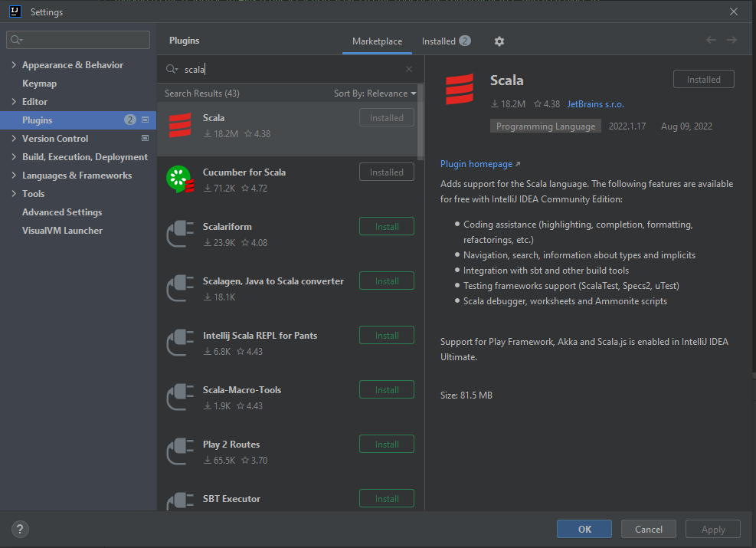The width and height of the screenshot is (756, 548).
Task: Click the plugin results list scrollbar
Action: (421, 122)
